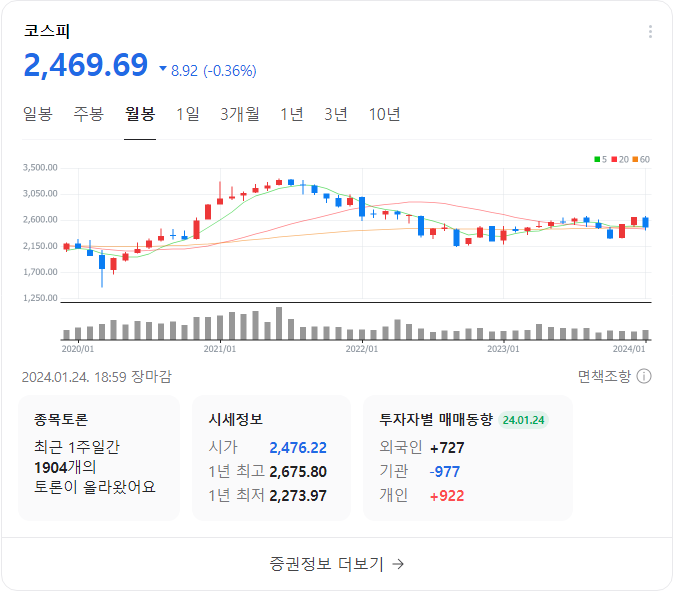The height and width of the screenshot is (591, 673).
Task: Select the 3년 chart range tab
Action: point(336,114)
